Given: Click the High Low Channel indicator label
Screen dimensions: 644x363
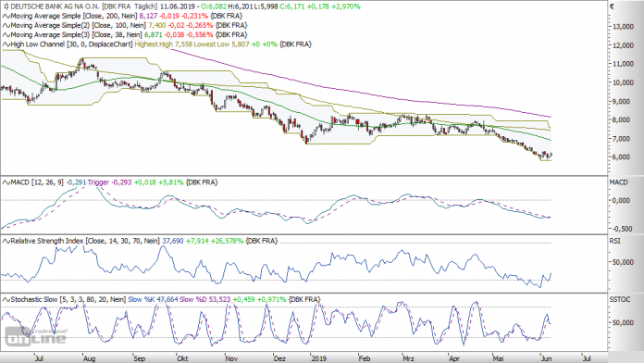Looking at the screenshot, I should tap(72, 44).
